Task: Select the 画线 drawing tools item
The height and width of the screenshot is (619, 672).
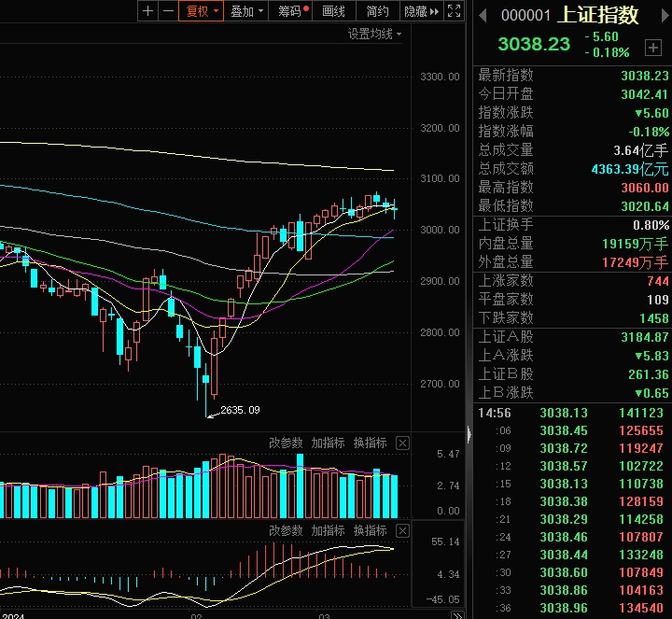Action: click(334, 11)
